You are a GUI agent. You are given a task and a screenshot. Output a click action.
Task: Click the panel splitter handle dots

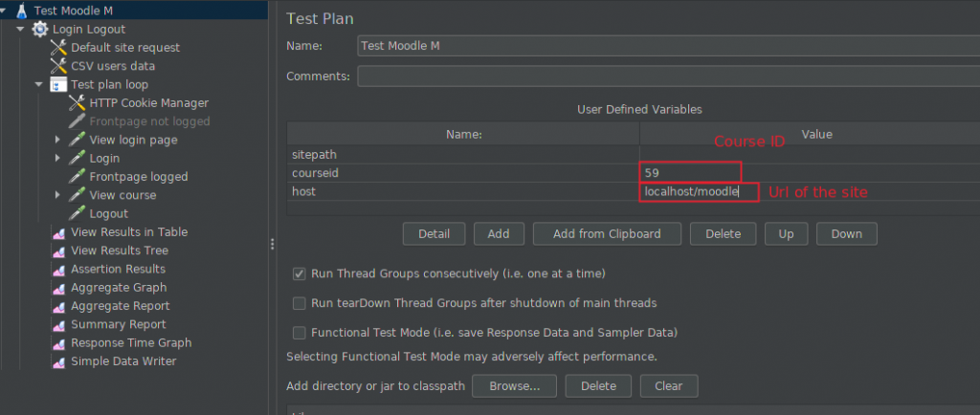pos(273,244)
